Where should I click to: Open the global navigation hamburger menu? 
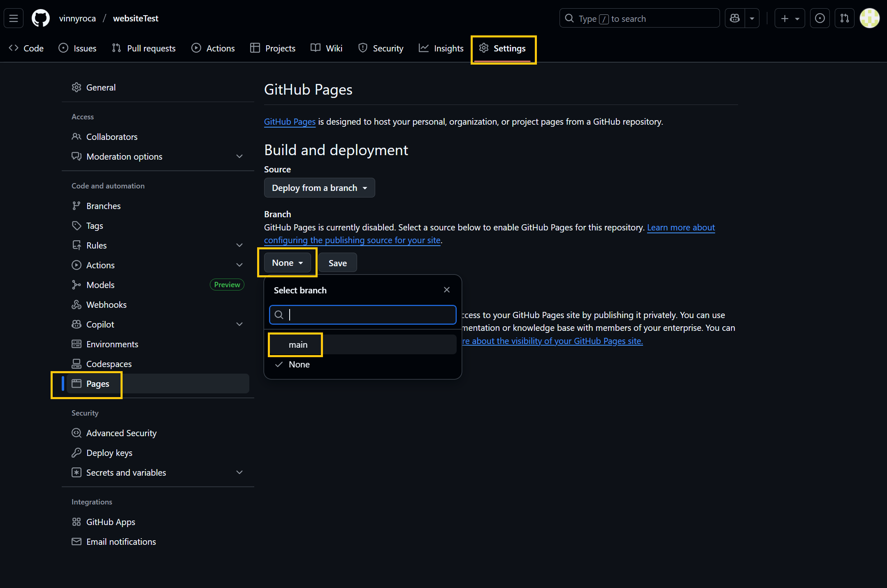13,18
